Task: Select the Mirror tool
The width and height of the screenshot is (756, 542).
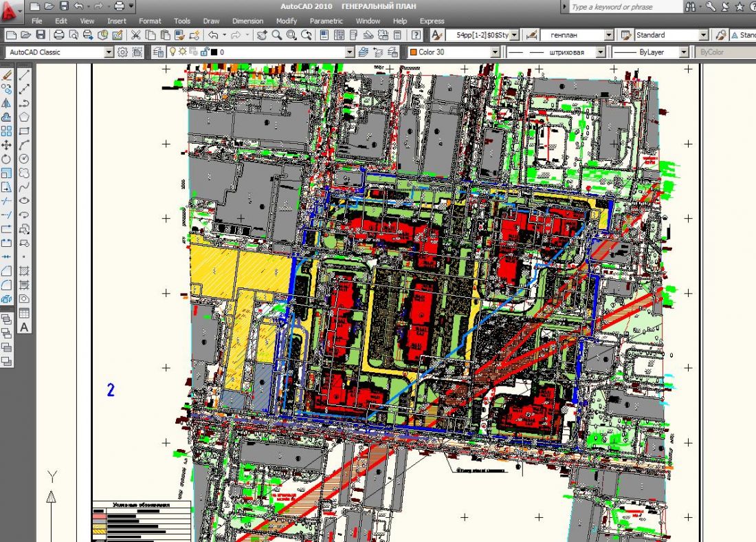Action: pyautogui.click(x=7, y=102)
